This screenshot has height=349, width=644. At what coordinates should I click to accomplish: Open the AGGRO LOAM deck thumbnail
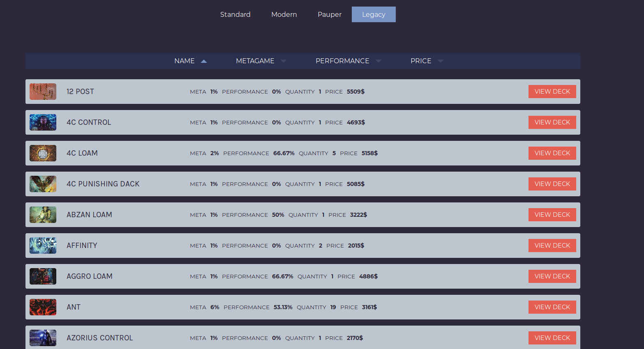(x=43, y=276)
